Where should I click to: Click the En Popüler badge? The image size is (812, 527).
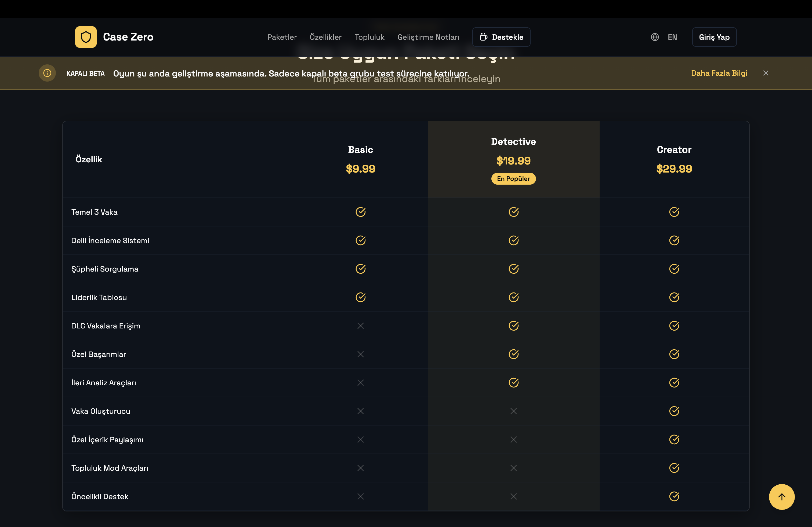pyautogui.click(x=513, y=179)
